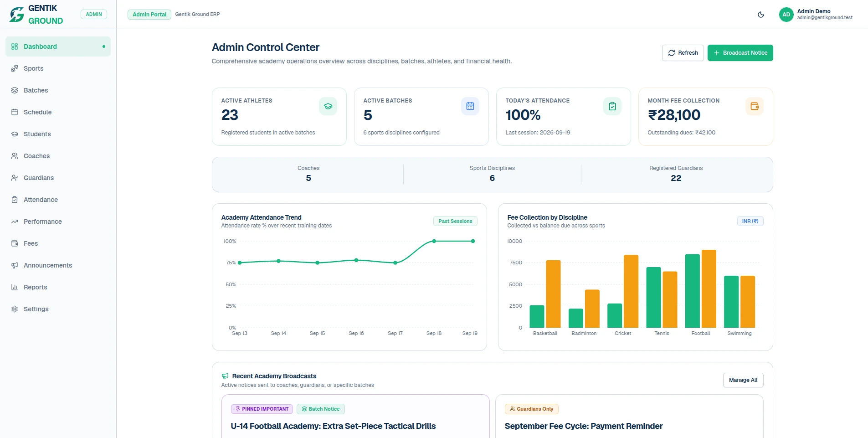This screenshot has height=438, width=868.
Task: Open the Performance page
Action: (x=58, y=222)
